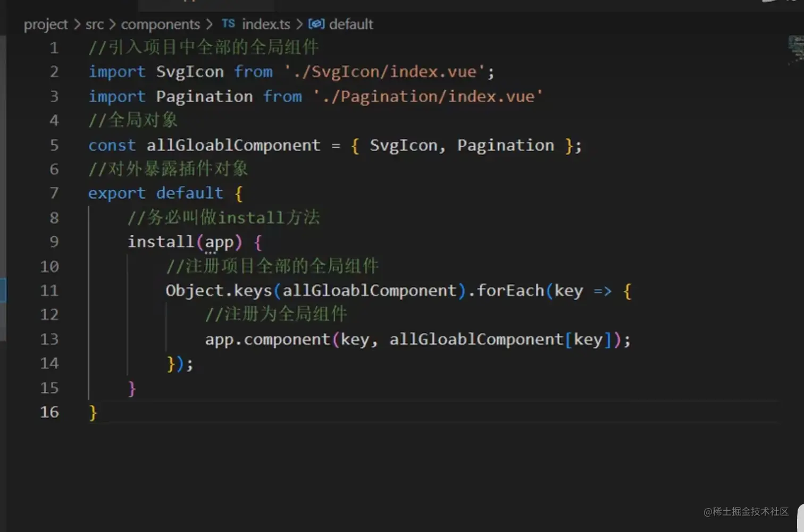Select line number 7 in the gutter
804x532 pixels.
pyautogui.click(x=54, y=193)
